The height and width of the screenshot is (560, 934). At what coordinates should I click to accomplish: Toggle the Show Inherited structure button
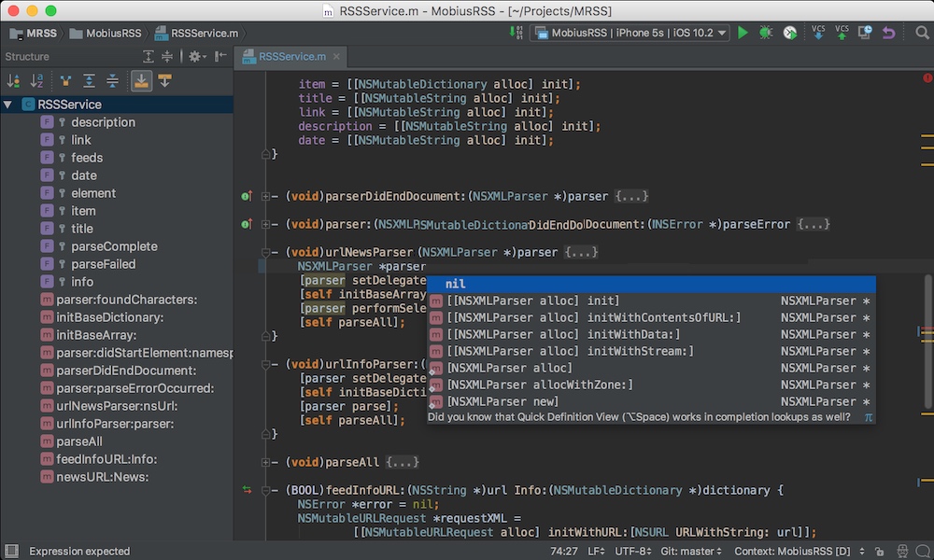pos(65,81)
